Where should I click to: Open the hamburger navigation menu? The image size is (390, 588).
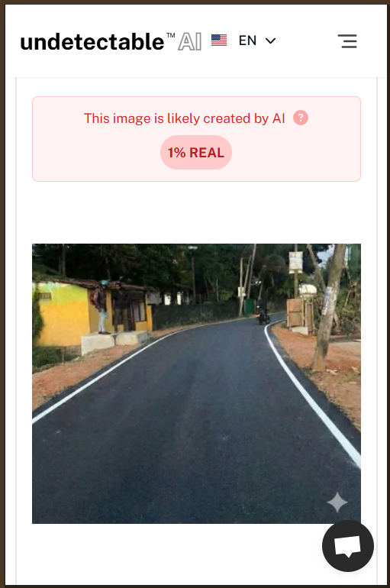(349, 41)
